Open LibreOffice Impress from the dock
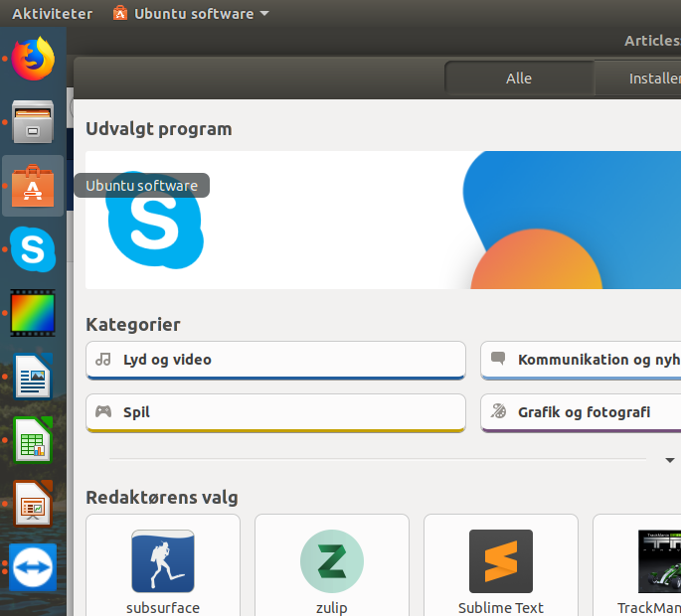The image size is (681, 616). pos(33,504)
